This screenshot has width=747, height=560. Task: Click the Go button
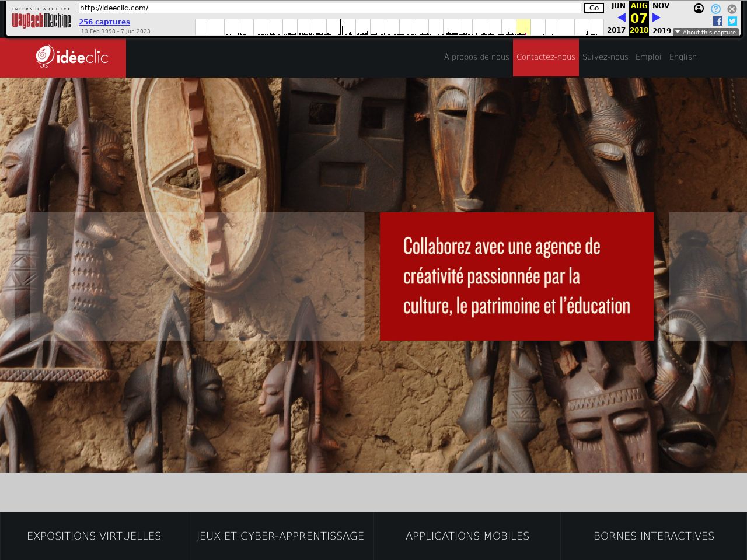coord(594,8)
